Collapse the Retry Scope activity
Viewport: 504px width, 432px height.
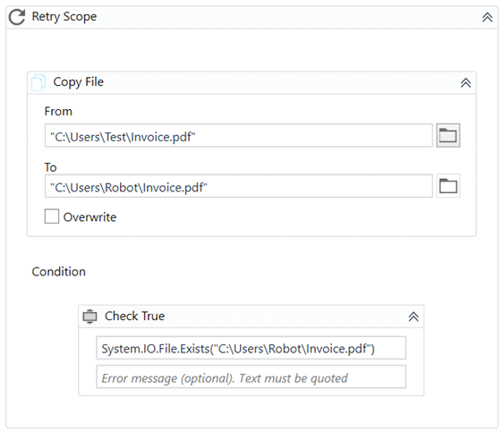pyautogui.click(x=487, y=17)
